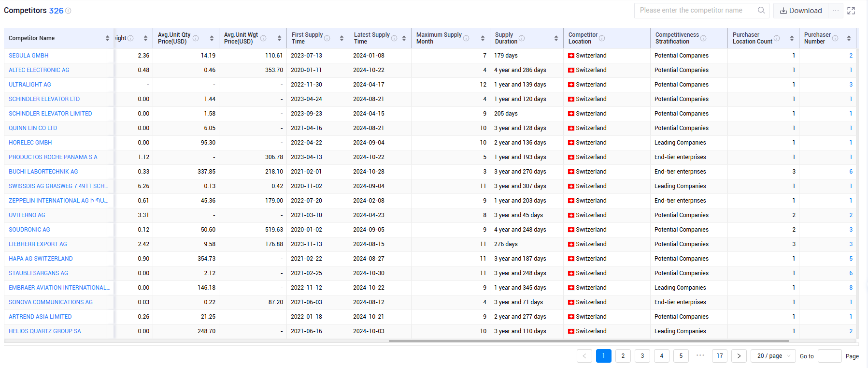The height and width of the screenshot is (368, 868).
Task: Sort by Purchaser Location Count column
Action: pyautogui.click(x=792, y=38)
